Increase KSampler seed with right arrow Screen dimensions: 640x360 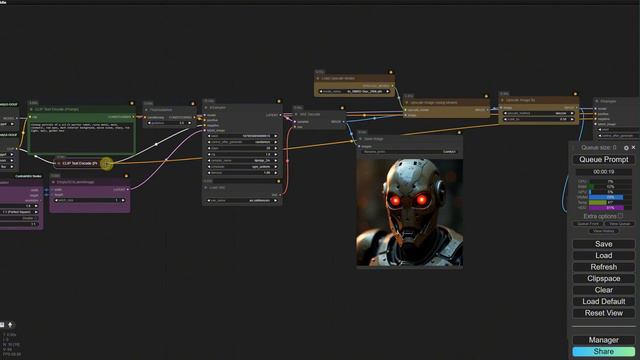[276, 136]
